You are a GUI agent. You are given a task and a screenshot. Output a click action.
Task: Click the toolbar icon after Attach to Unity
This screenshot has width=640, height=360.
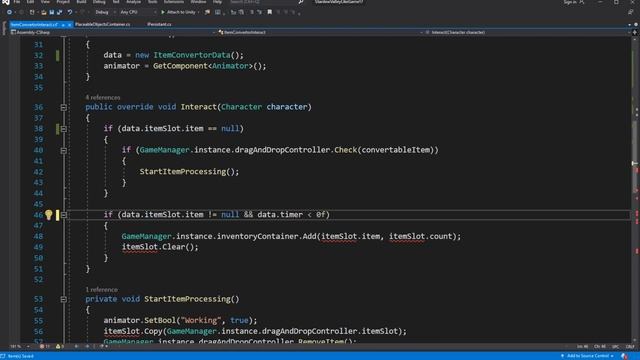[x=207, y=12]
